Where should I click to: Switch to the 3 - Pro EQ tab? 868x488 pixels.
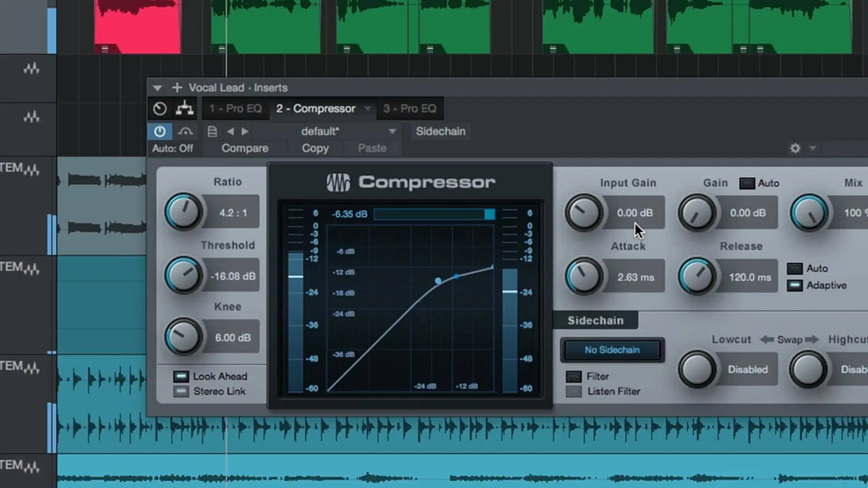(x=410, y=108)
